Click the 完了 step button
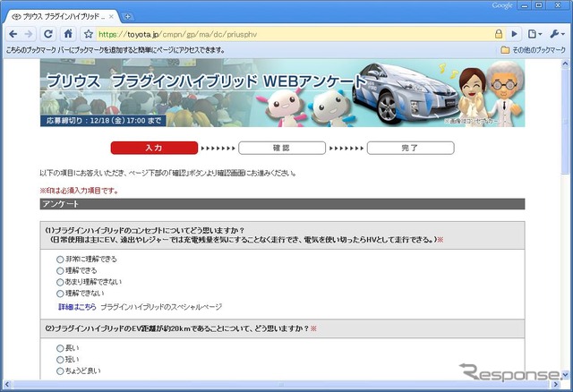 [x=410, y=148]
